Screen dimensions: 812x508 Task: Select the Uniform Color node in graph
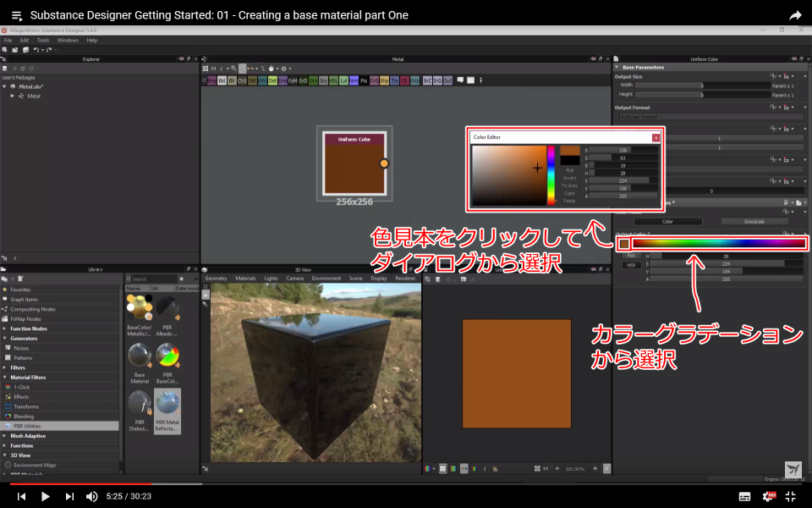(354, 163)
